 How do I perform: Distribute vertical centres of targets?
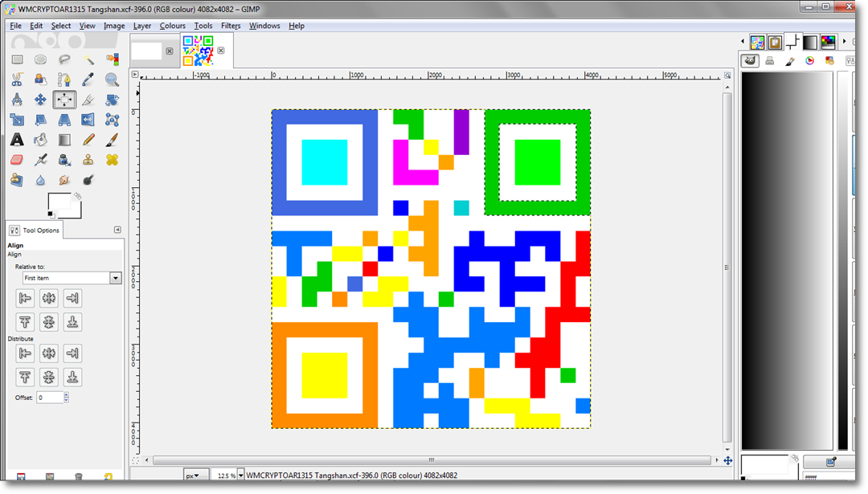(49, 378)
